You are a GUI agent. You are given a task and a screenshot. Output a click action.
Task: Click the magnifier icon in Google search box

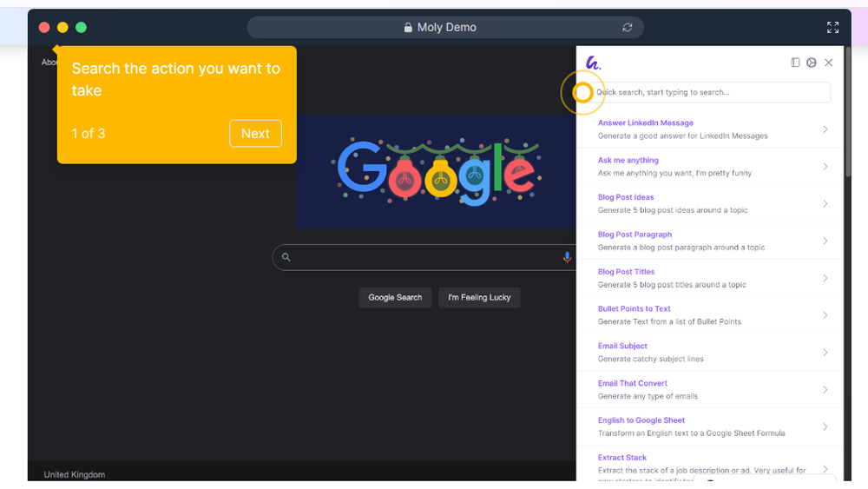(286, 257)
